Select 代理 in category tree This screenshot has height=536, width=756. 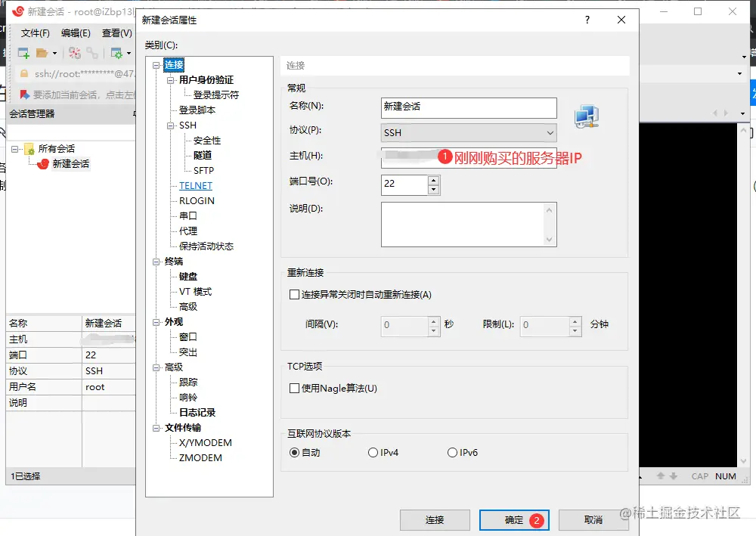pos(188,231)
